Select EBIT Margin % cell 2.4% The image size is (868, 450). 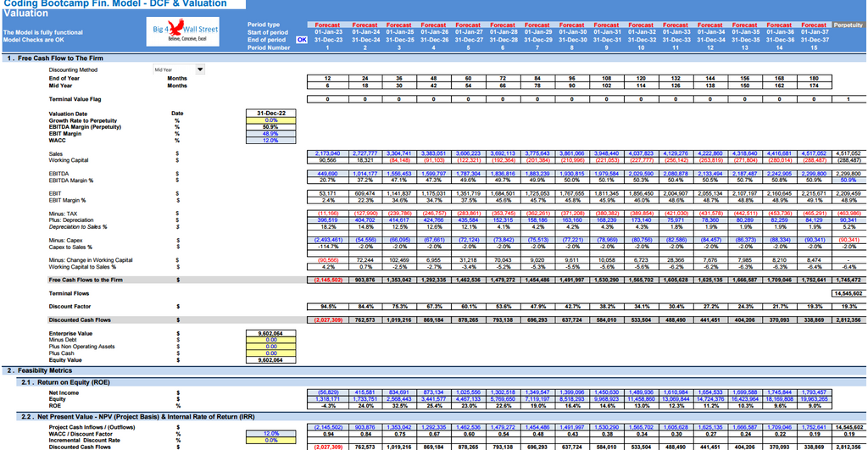tap(328, 200)
